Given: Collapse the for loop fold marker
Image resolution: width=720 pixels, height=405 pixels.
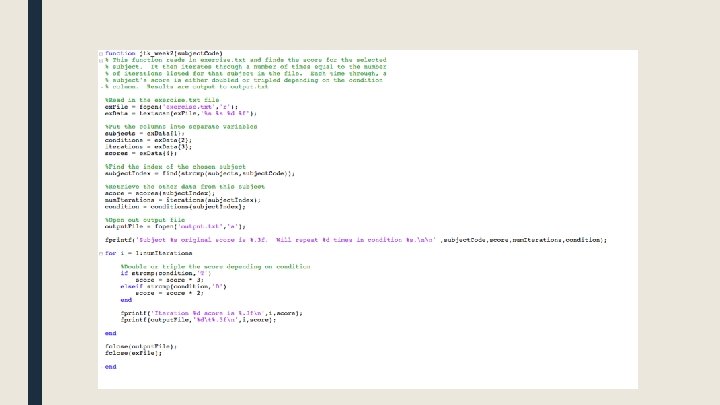Looking at the screenshot, I should pyautogui.click(x=101, y=253).
